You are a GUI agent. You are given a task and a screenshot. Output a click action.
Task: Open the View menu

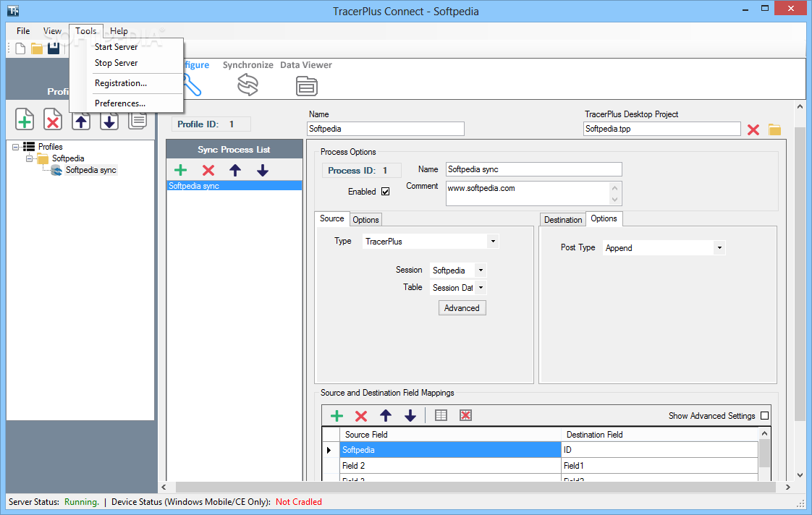pyautogui.click(x=52, y=31)
